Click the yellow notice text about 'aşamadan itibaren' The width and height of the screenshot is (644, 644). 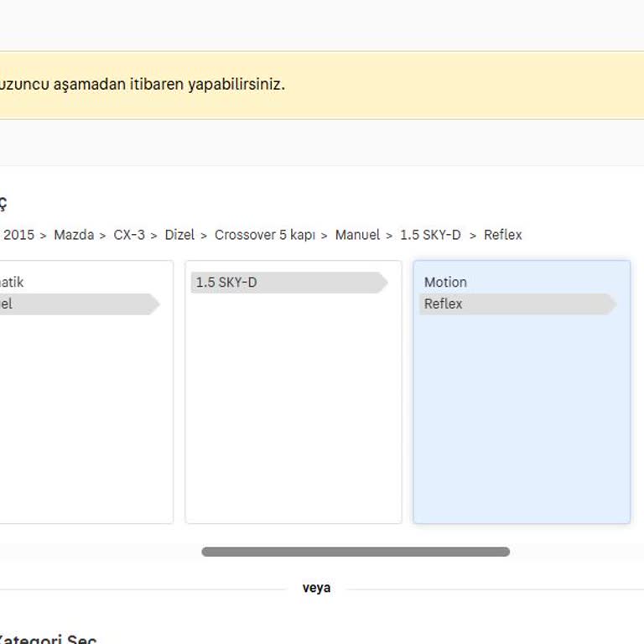click(x=143, y=84)
